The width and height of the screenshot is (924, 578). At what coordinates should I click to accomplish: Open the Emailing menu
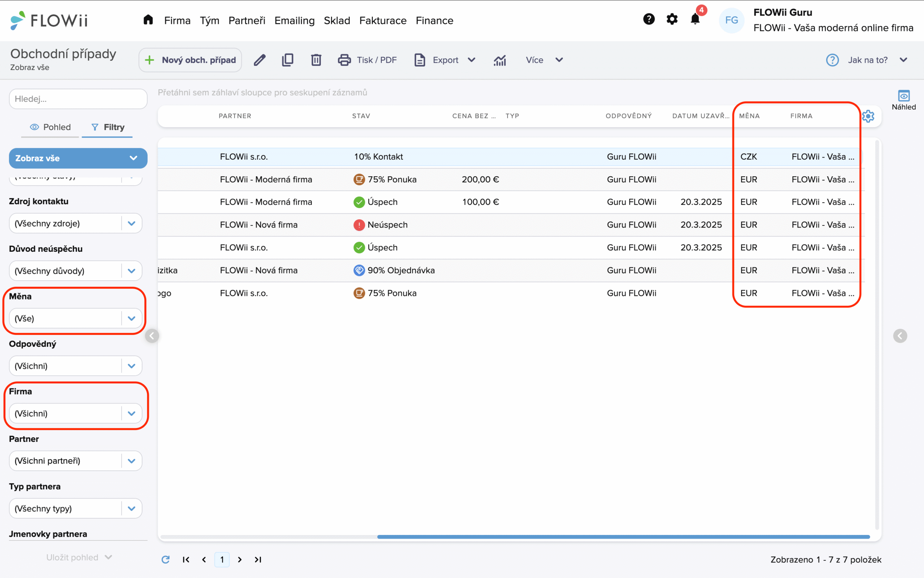[295, 21]
